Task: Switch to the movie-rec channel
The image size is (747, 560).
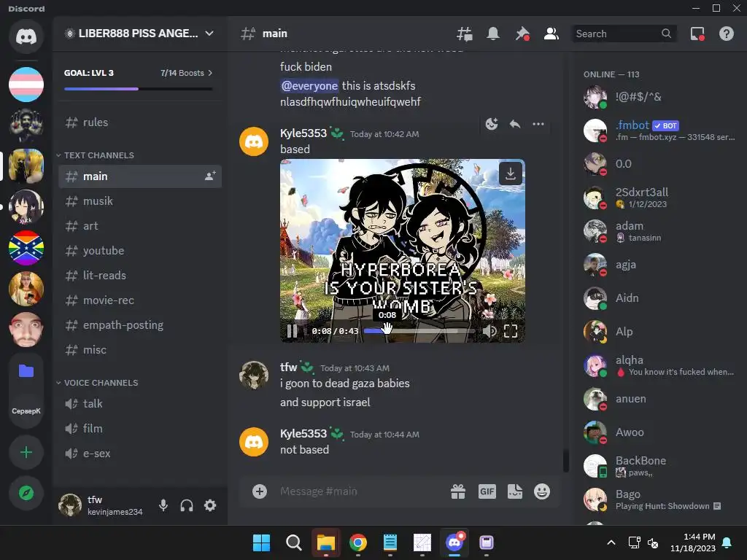Action: 139,300
